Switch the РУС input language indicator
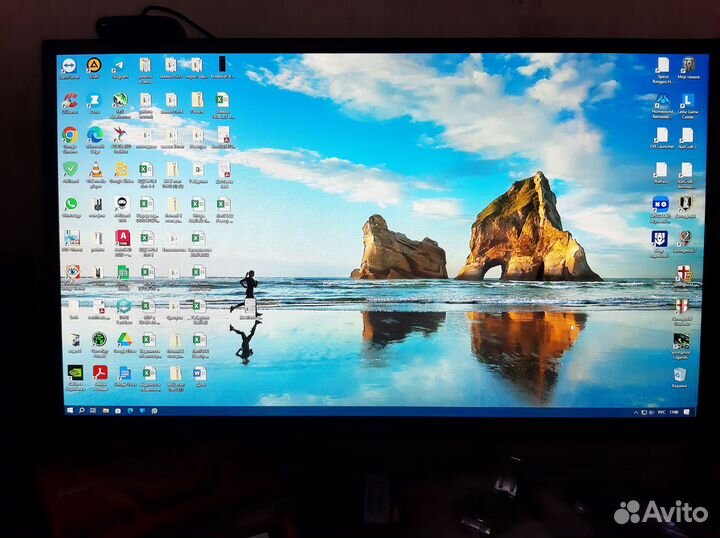 click(660, 411)
